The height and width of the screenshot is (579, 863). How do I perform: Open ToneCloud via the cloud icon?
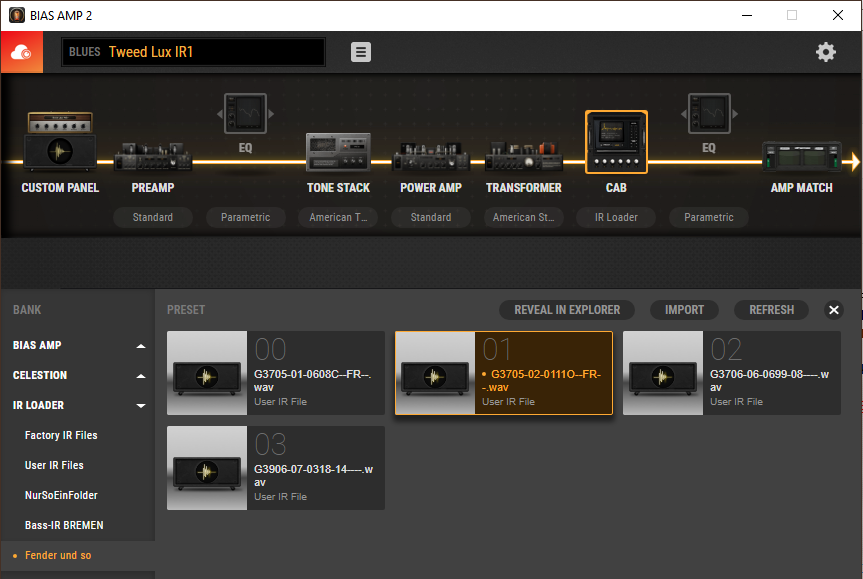[21, 52]
